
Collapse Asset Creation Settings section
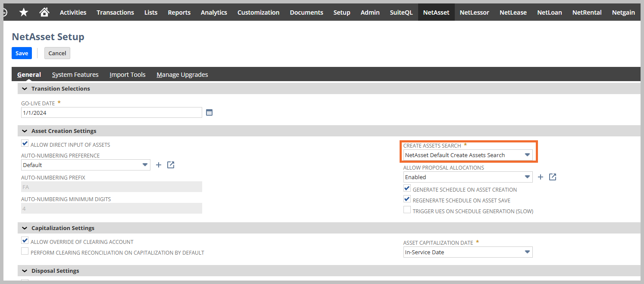(24, 131)
